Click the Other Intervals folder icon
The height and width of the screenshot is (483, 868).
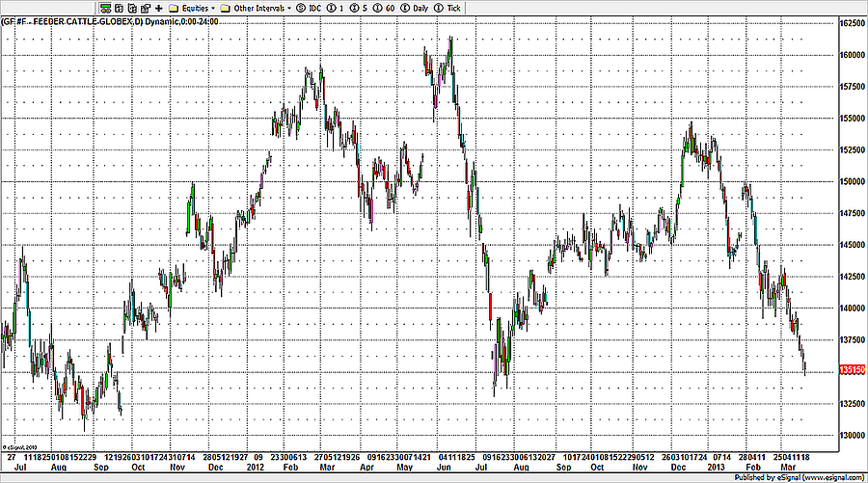[225, 8]
